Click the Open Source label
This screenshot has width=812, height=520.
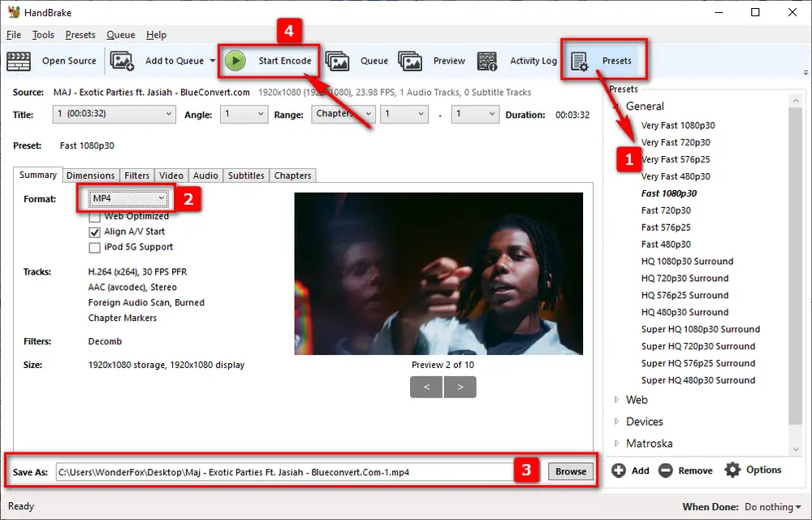[x=69, y=61]
